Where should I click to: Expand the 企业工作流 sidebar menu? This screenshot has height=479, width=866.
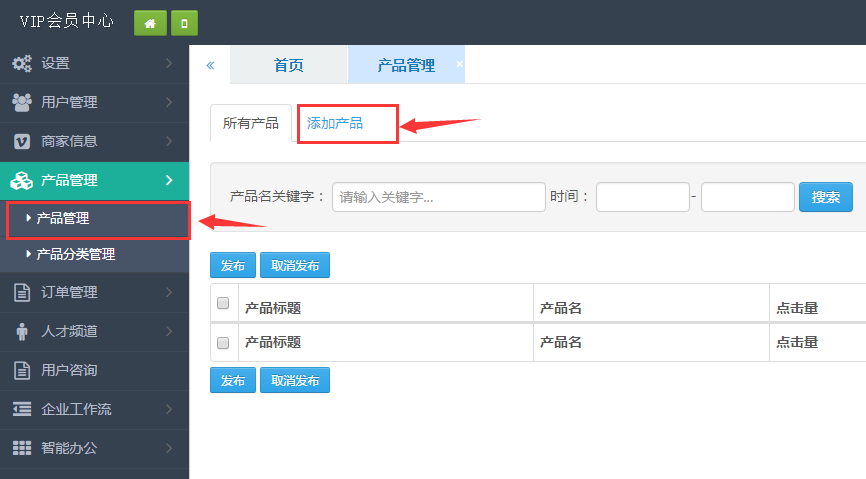click(94, 409)
